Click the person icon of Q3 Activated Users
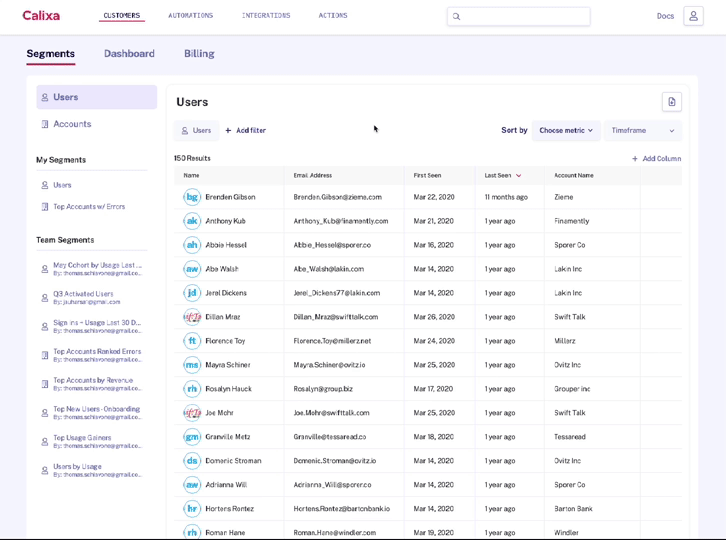726x540 pixels. click(45, 298)
